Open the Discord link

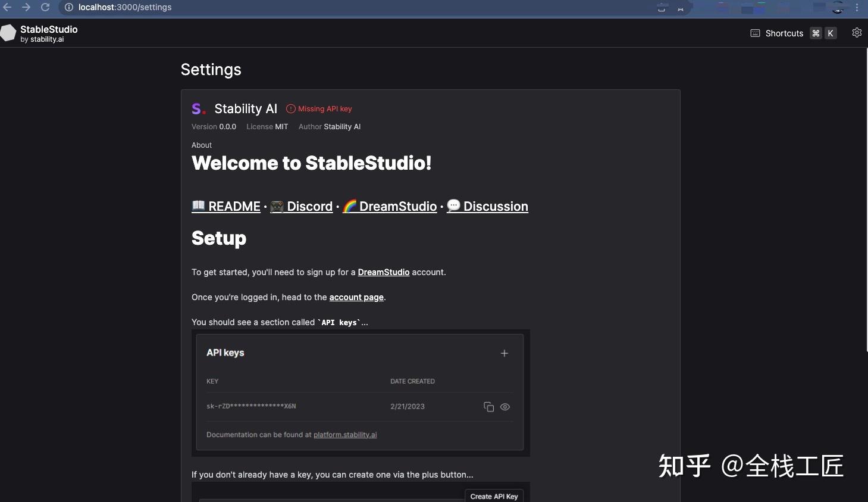point(302,206)
